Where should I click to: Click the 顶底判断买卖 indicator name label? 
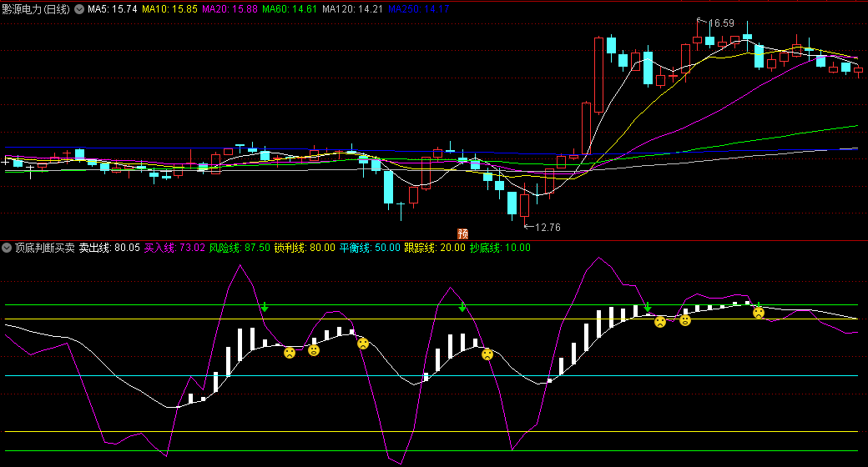point(43,248)
